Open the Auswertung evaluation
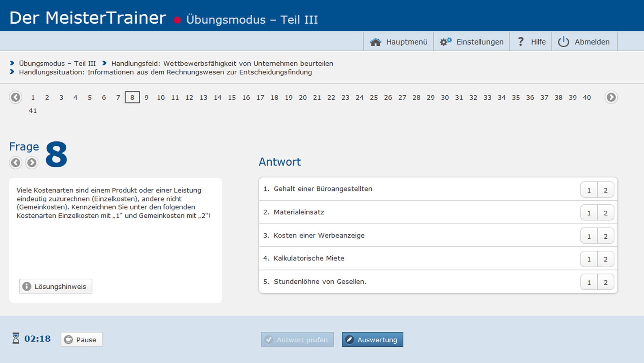 click(372, 340)
